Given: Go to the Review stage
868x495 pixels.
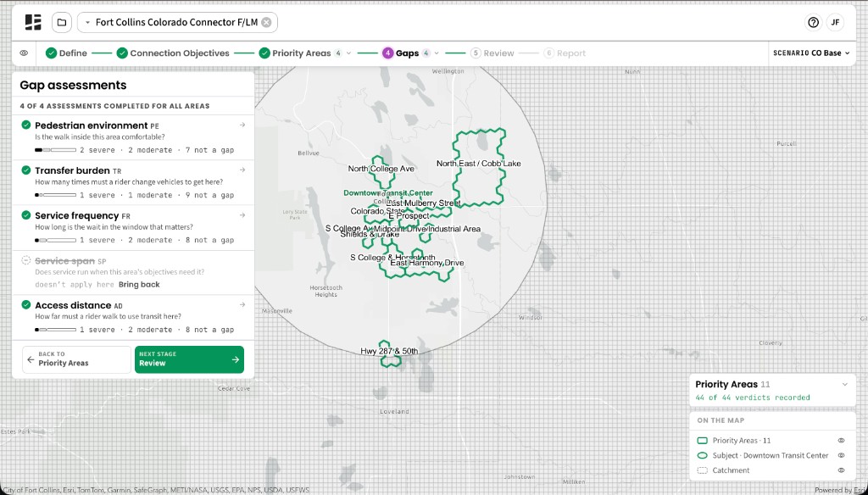Looking at the screenshot, I should 492,53.
